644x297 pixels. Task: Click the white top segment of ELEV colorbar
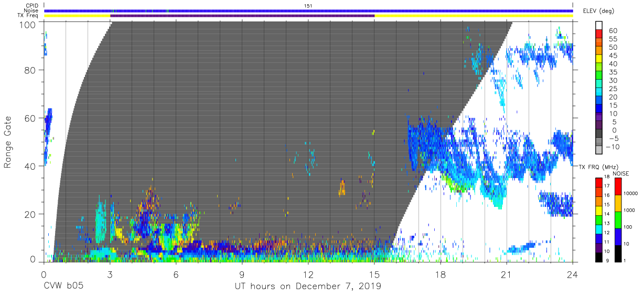[x=599, y=26]
